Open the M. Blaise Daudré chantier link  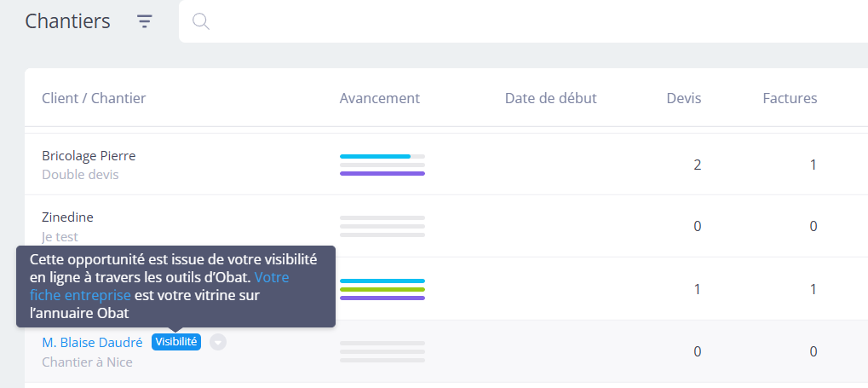point(92,343)
